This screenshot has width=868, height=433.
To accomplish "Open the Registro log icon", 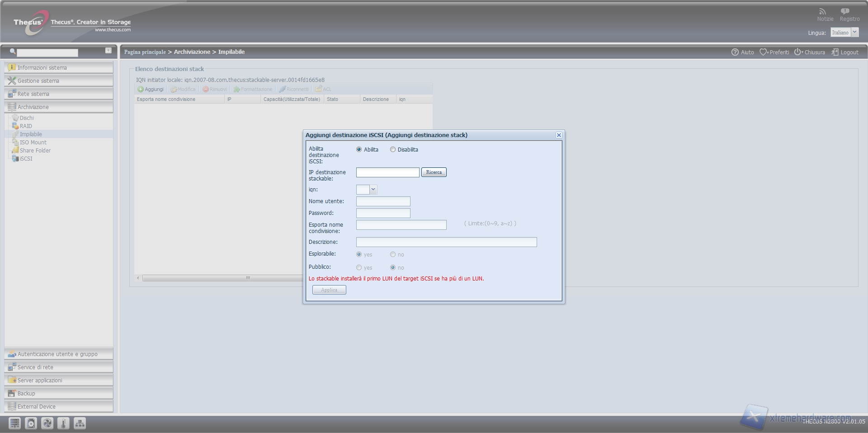I will pos(844,11).
